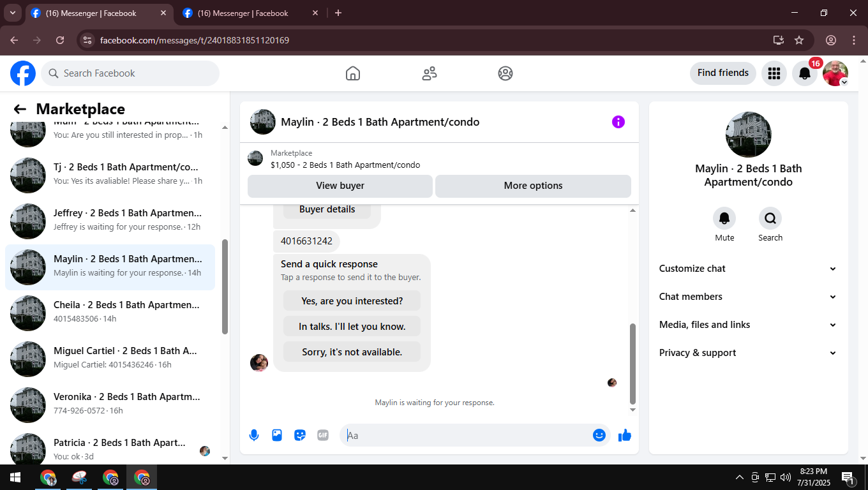
Task: Open conversation information purple icon
Action: point(618,122)
